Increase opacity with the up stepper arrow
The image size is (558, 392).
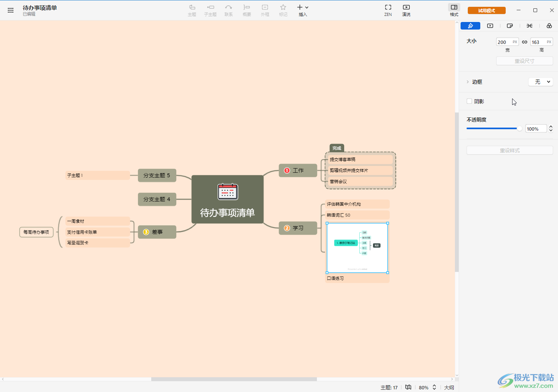click(x=551, y=127)
